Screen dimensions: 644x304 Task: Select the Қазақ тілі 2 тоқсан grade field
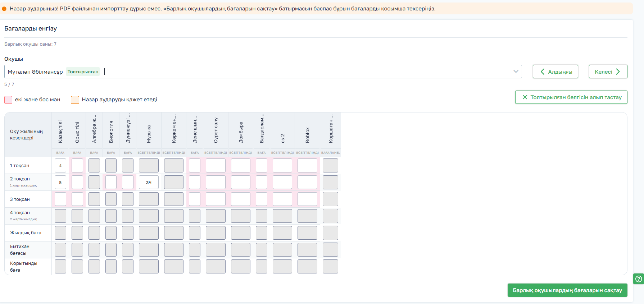(60, 183)
